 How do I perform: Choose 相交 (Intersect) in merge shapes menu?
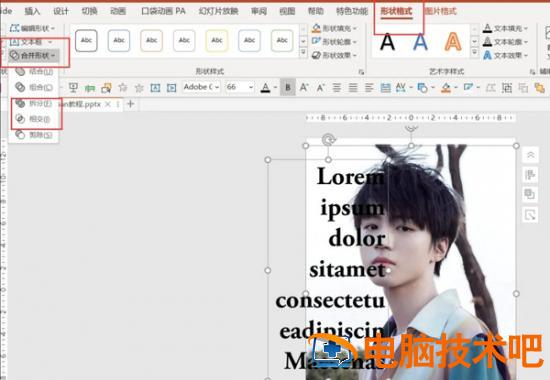pyautogui.click(x=34, y=119)
